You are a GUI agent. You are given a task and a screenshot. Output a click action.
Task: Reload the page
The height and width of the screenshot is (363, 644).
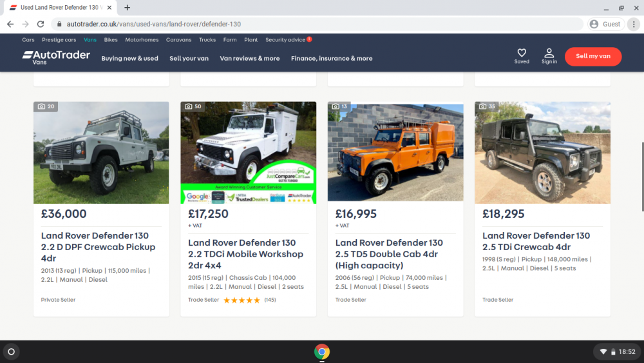(x=40, y=25)
